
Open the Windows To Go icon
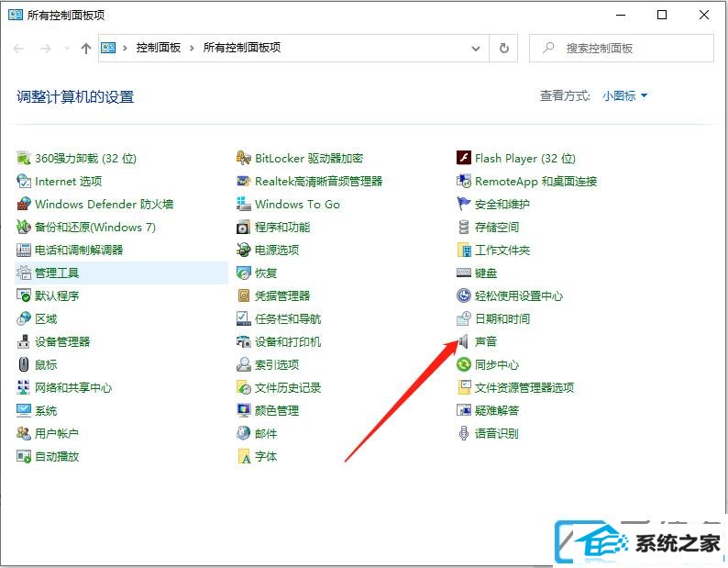[x=243, y=204]
